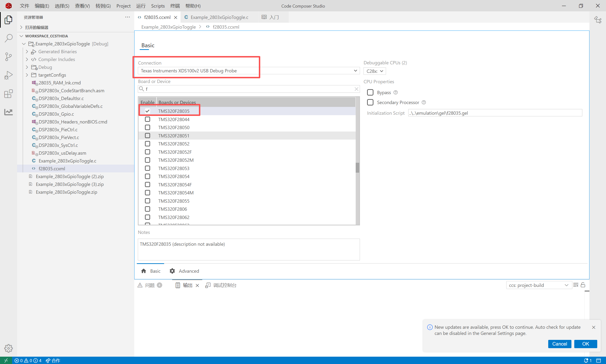The height and width of the screenshot is (364, 606).
Task: Enable the TMS320F28044 device checkbox
Action: click(147, 119)
